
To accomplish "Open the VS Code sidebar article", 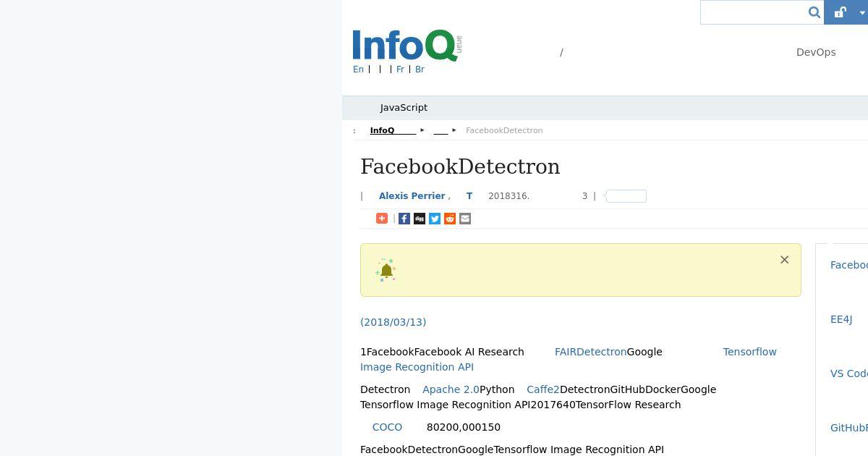I will pyautogui.click(x=849, y=373).
